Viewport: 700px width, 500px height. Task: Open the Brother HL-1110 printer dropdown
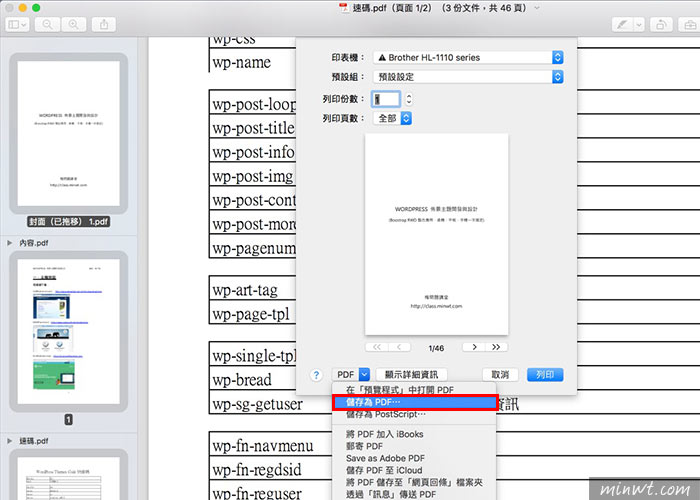pos(468,57)
